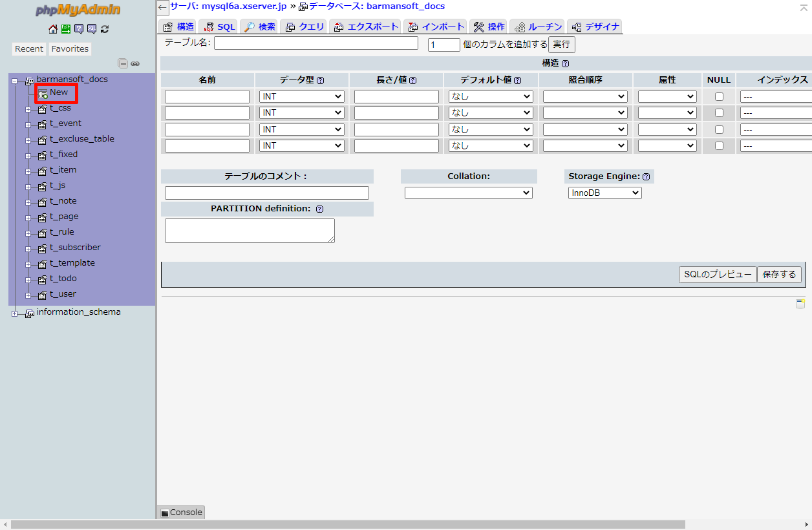Open the SQL documentation bubble icon
Image resolution: width=812 pixels, height=530 pixels.
click(92, 29)
